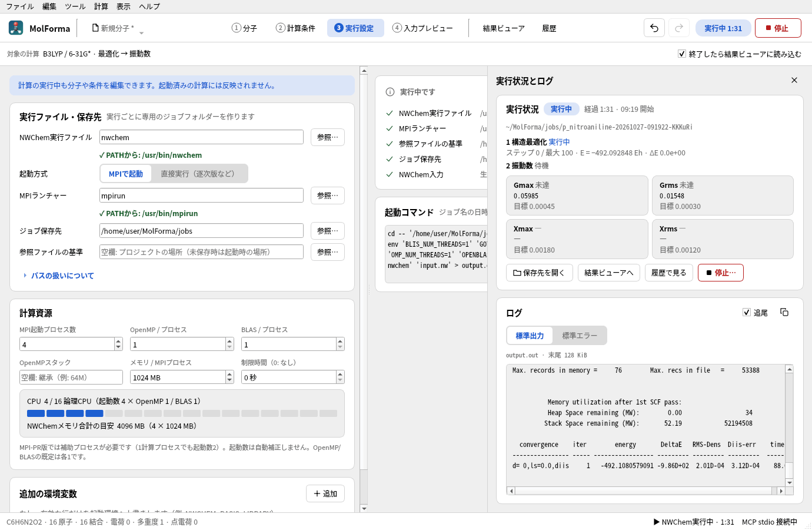Click the 実行中です info icon
This screenshot has width=812, height=530.
click(x=390, y=92)
